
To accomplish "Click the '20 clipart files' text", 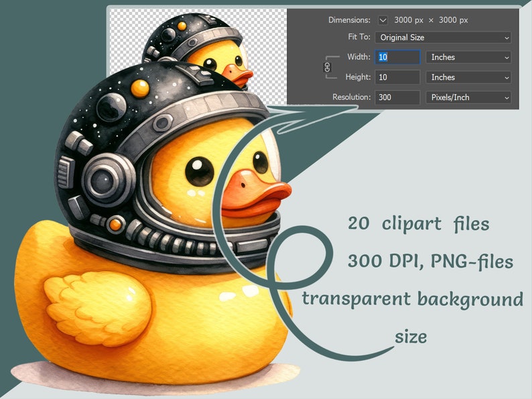I will tap(419, 224).
